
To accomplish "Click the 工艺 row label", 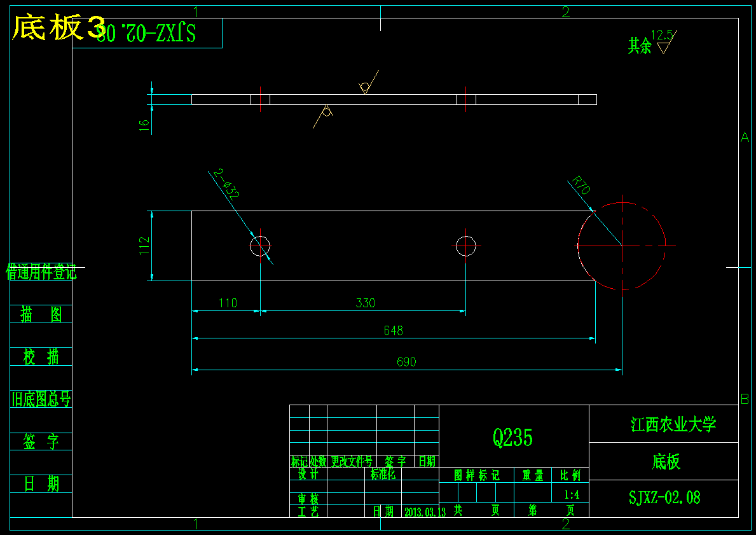I will coord(308,511).
